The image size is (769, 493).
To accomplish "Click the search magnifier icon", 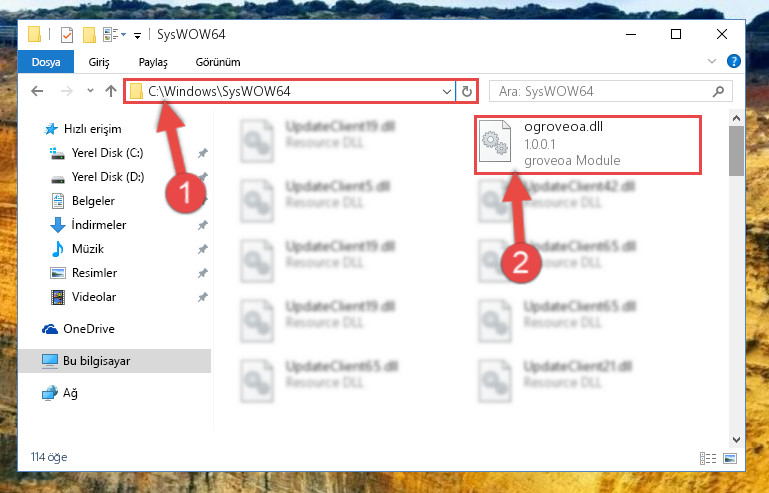I will 718,91.
